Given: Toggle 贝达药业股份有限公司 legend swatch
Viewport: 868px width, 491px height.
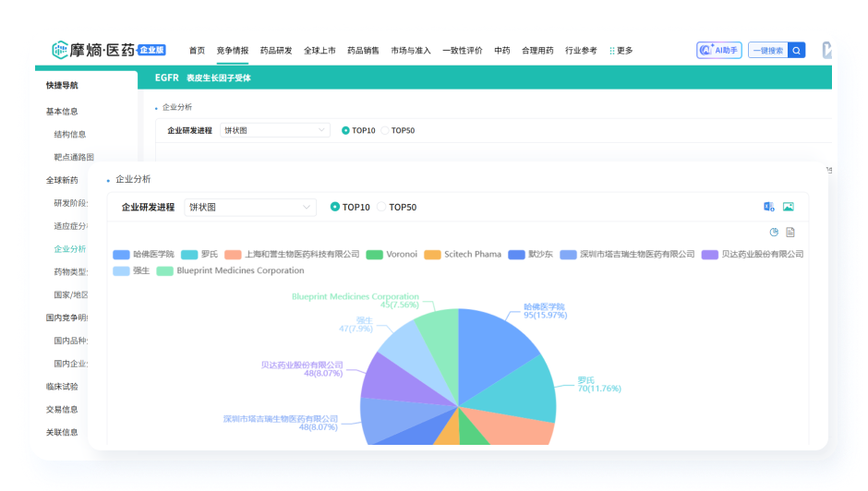Looking at the screenshot, I should tap(710, 255).
